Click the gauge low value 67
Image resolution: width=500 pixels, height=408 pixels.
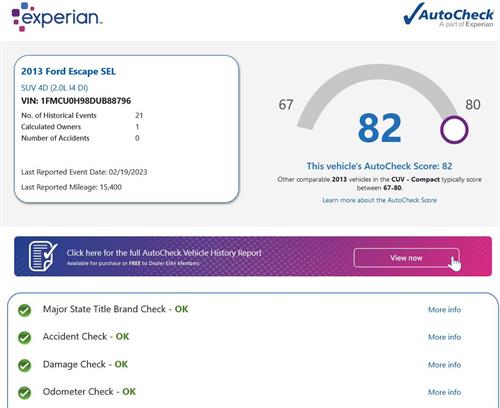286,105
